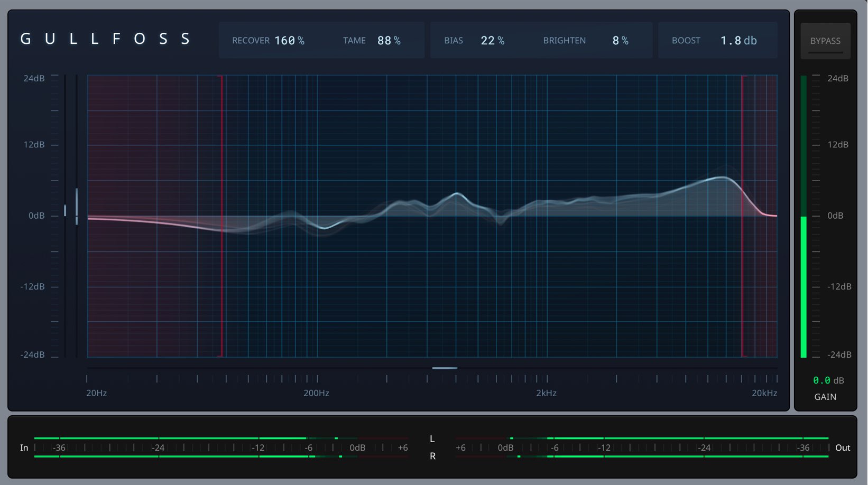Click the +6 mark on output meter
Image resolution: width=868 pixels, height=485 pixels.
460,447
